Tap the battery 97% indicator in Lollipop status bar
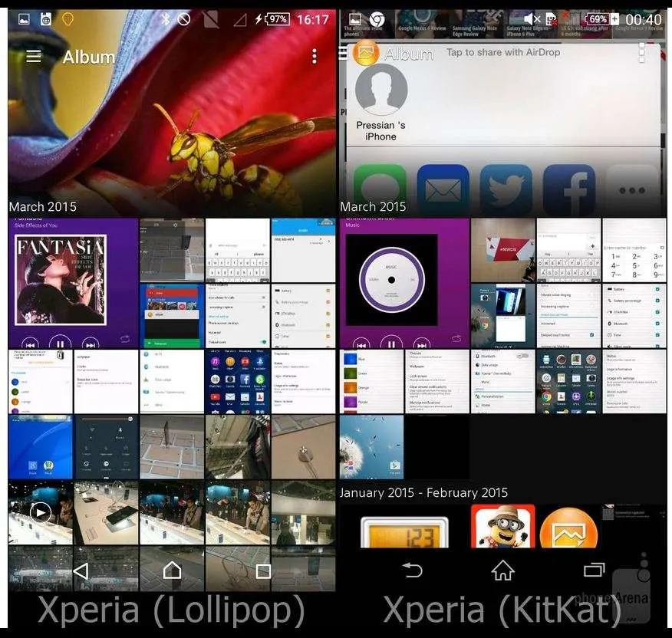Image resolution: width=672 pixels, height=638 pixels. 277,19
